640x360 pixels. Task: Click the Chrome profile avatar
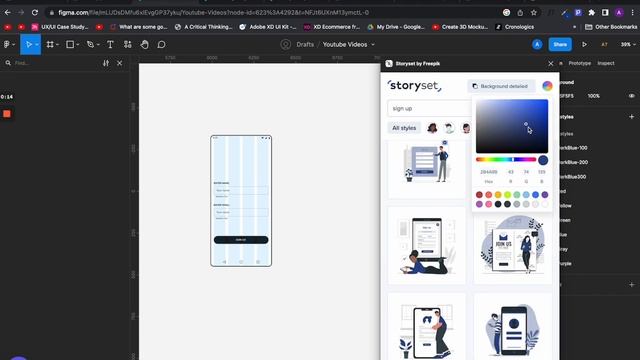[619, 13]
